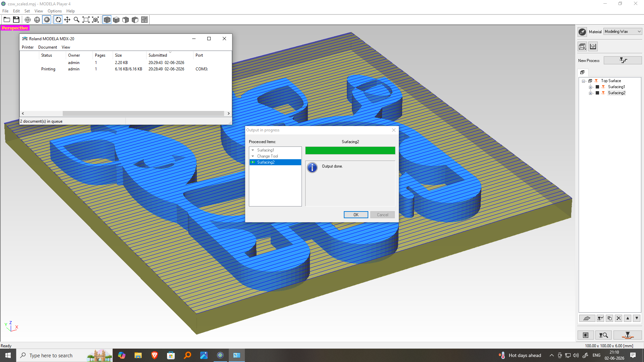The image size is (644, 362).
Task: Move process up with triangle arrow
Action: 628,318
